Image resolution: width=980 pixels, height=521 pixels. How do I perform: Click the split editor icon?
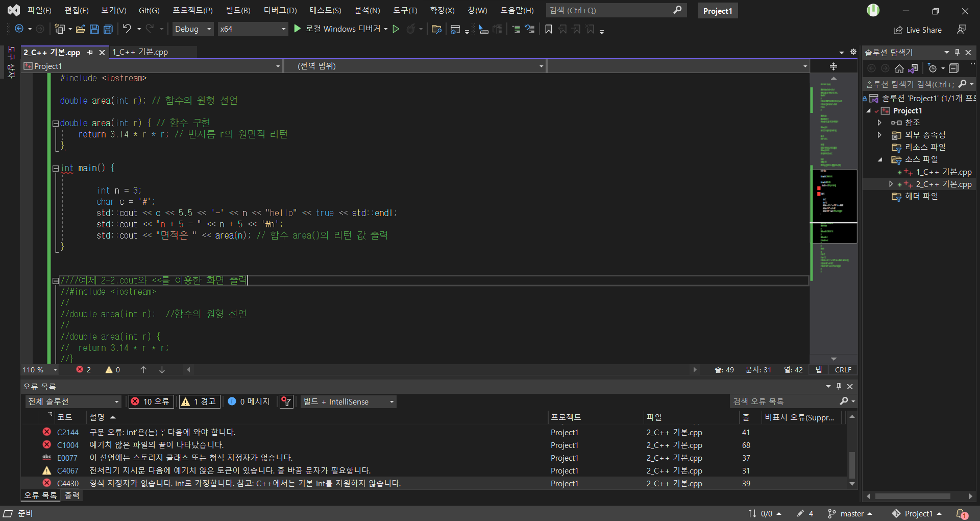pyautogui.click(x=834, y=66)
